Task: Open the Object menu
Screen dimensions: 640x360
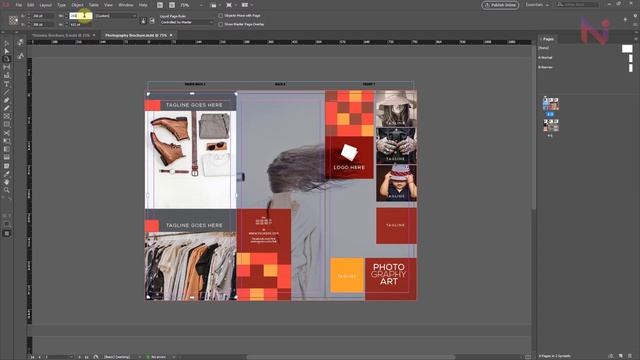Action: pos(78,5)
